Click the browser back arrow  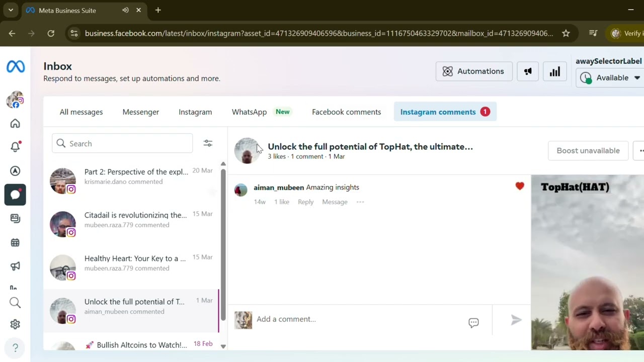pos(12,33)
